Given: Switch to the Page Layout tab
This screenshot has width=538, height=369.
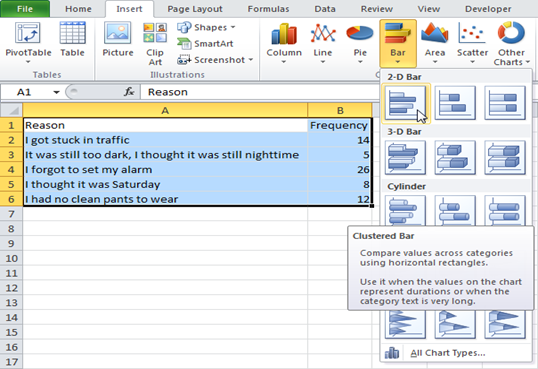Looking at the screenshot, I should [195, 9].
